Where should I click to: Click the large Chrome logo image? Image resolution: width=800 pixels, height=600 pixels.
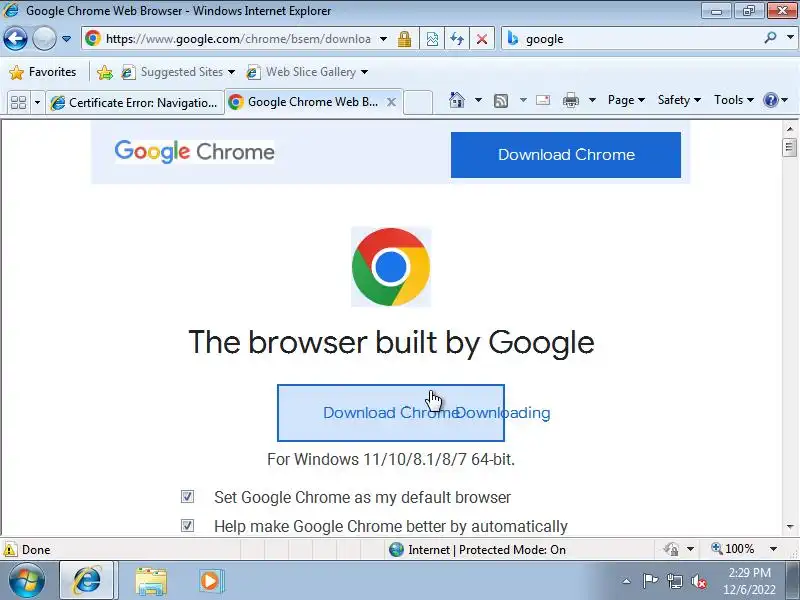391,267
